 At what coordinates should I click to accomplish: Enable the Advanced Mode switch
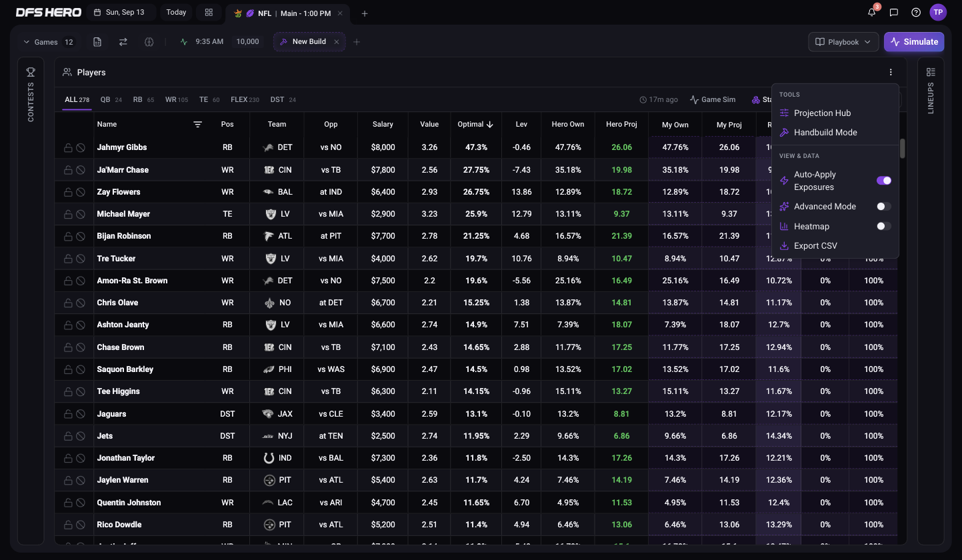[883, 207]
